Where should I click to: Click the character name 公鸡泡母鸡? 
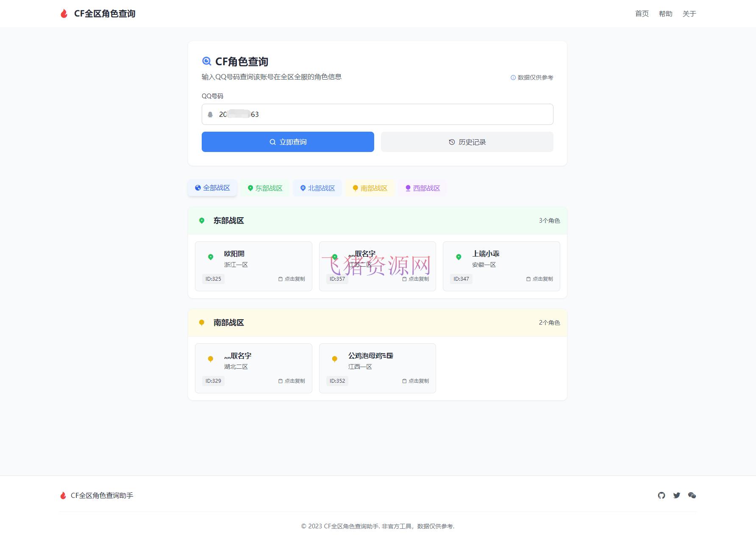pos(371,356)
